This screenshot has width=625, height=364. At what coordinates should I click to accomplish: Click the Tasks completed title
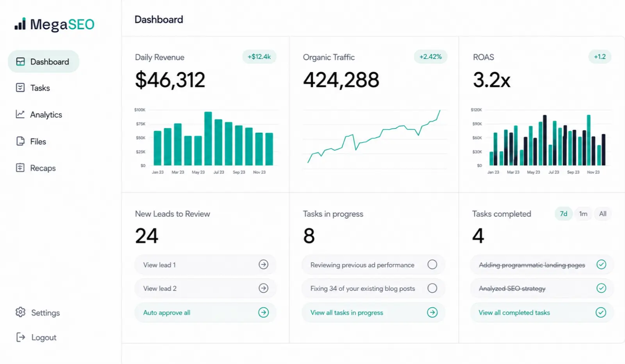502,214
